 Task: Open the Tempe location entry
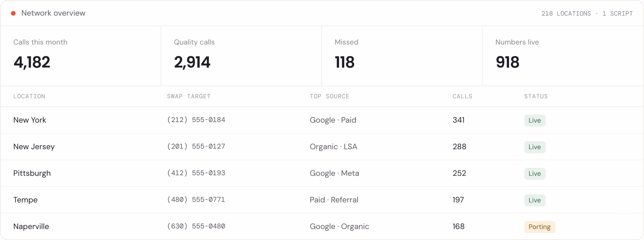[x=25, y=200]
